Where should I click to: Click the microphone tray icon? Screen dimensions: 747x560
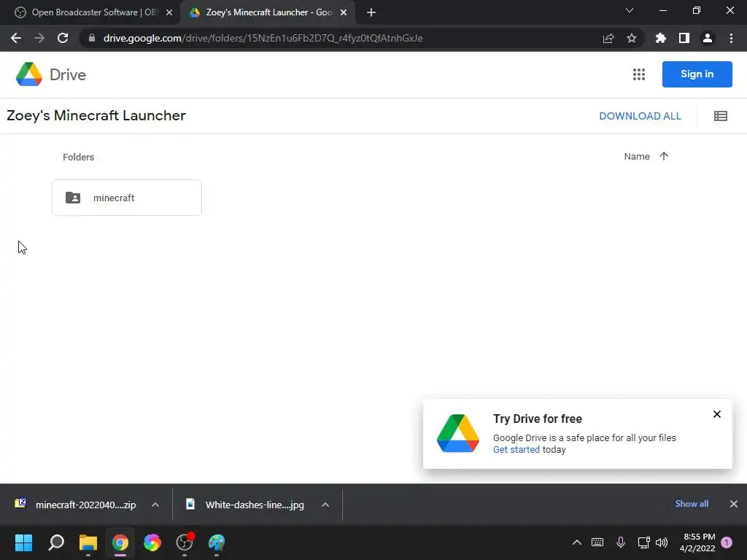[x=621, y=542]
